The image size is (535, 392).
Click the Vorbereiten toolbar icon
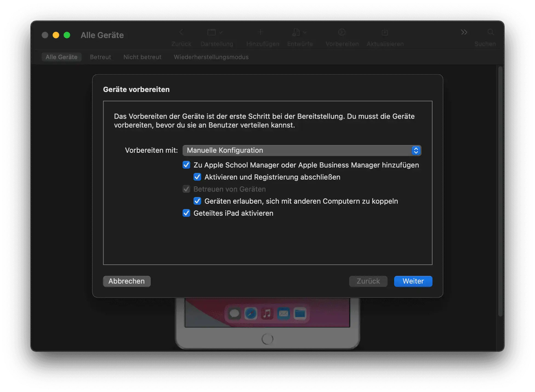[342, 32]
